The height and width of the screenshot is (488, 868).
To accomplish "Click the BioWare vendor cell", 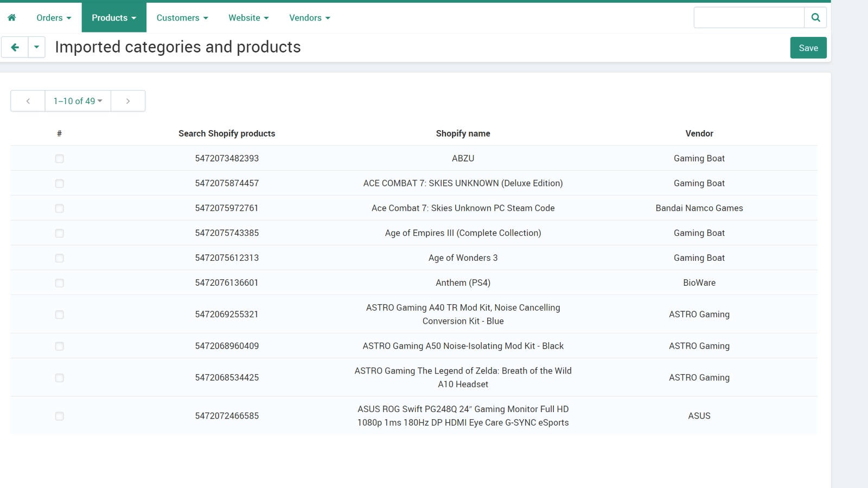I will pyautogui.click(x=699, y=283).
